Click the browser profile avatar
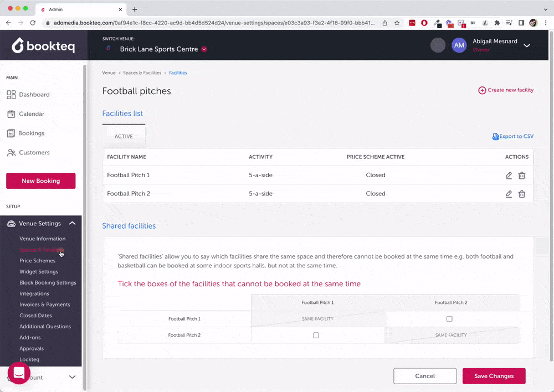 point(534,23)
